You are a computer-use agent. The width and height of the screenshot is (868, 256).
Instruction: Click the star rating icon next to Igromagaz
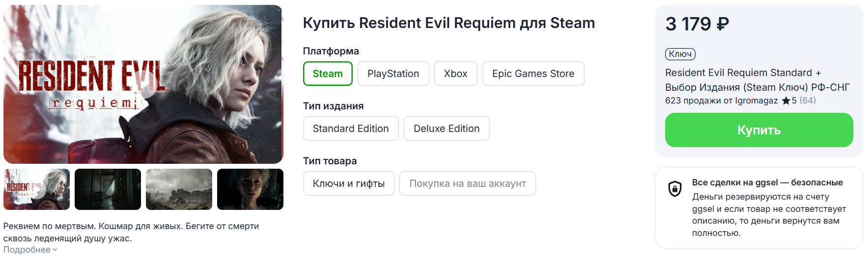point(786,101)
